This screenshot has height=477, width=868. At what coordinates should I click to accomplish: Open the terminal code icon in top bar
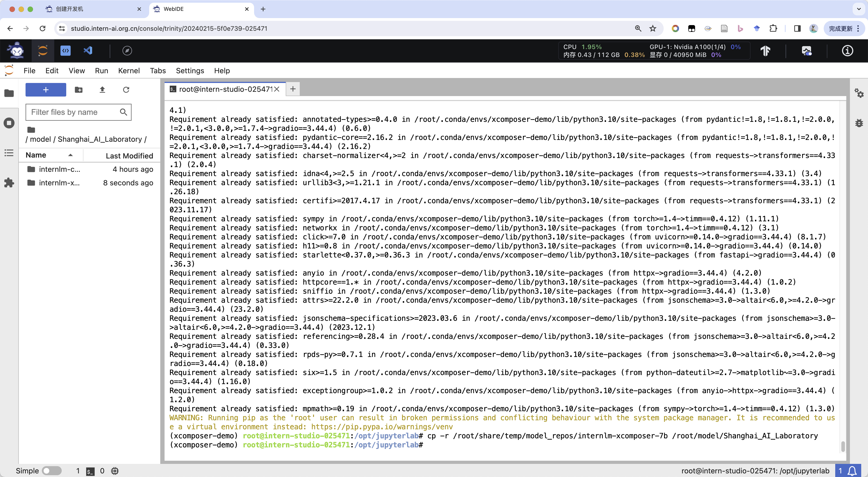(x=65, y=51)
